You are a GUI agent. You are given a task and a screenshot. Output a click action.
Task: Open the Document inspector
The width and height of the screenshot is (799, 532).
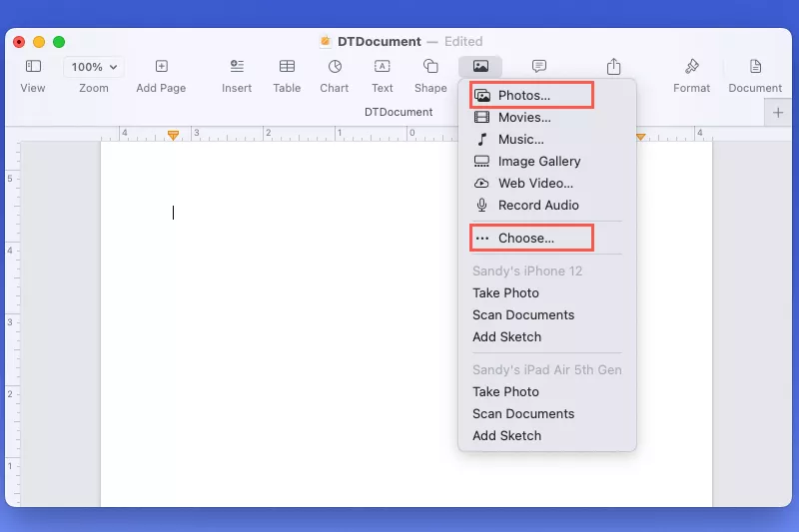point(755,76)
